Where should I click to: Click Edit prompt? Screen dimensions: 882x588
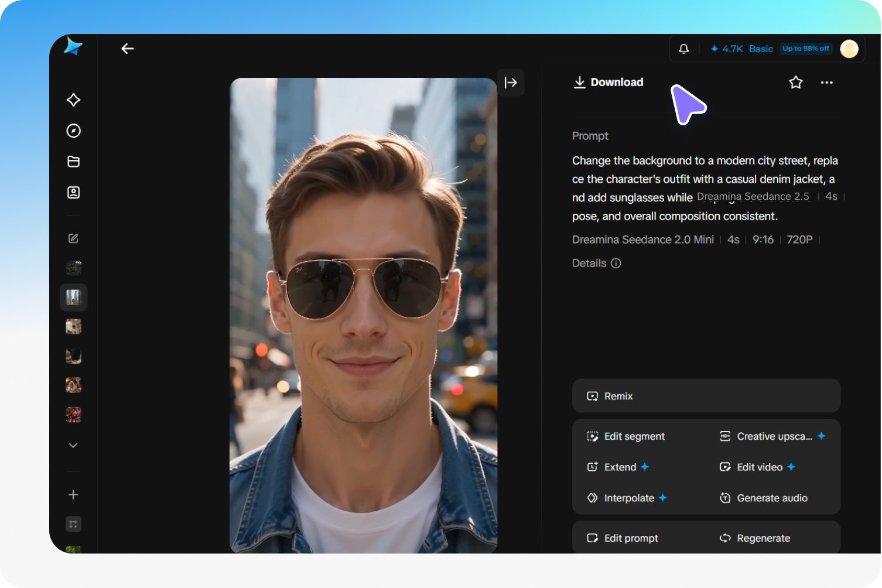pyautogui.click(x=622, y=538)
